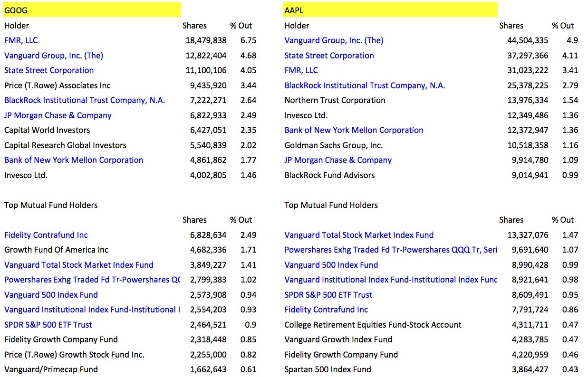Click the 18,479,838 shares value
Image resolution: width=588 pixels, height=377 pixels.
tap(206, 40)
